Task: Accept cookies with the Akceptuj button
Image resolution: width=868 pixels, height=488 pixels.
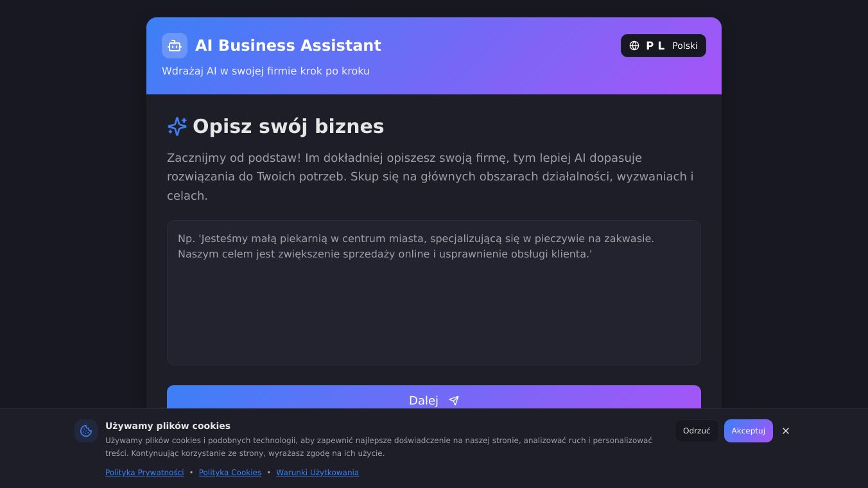Action: click(748, 431)
